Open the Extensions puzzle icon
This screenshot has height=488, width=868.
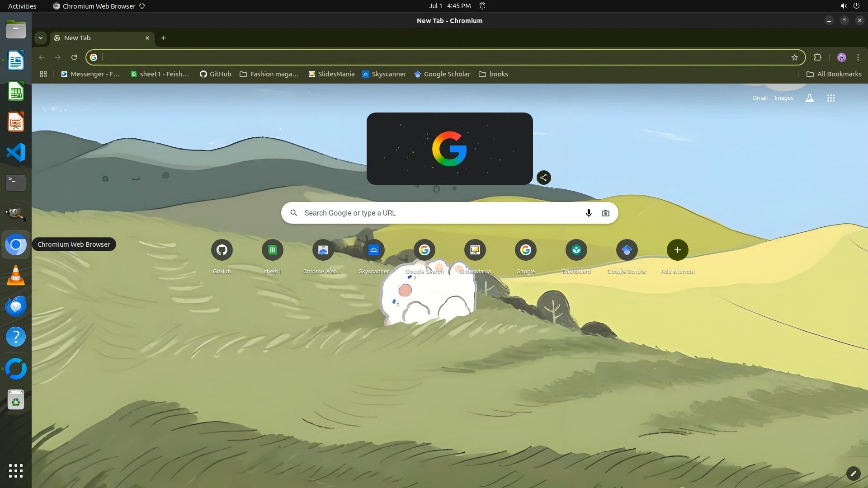[817, 57]
